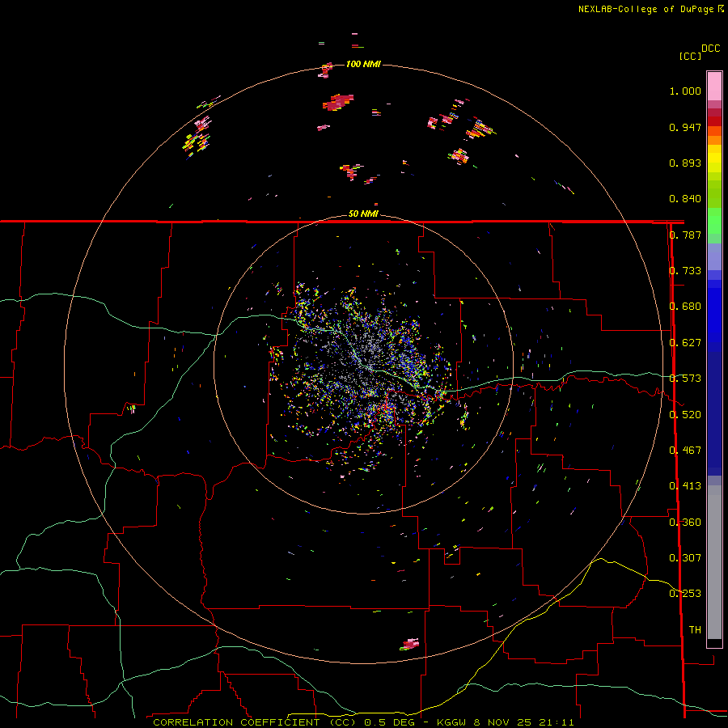Image resolution: width=728 pixels, height=728 pixels.
Task: Select the 0.947 scale value
Action: pos(685,127)
